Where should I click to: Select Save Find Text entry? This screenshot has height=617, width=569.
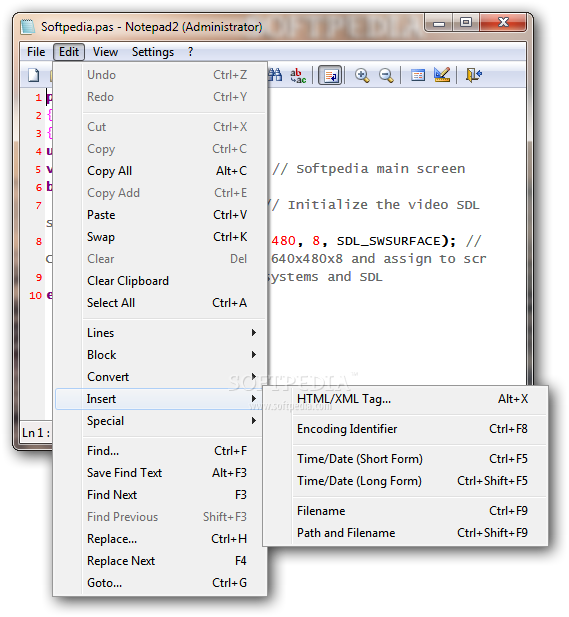159,473
